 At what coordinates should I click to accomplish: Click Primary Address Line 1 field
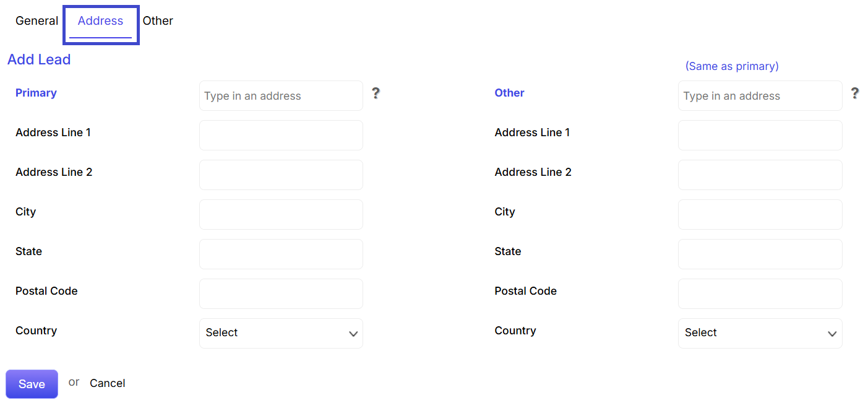tap(281, 135)
